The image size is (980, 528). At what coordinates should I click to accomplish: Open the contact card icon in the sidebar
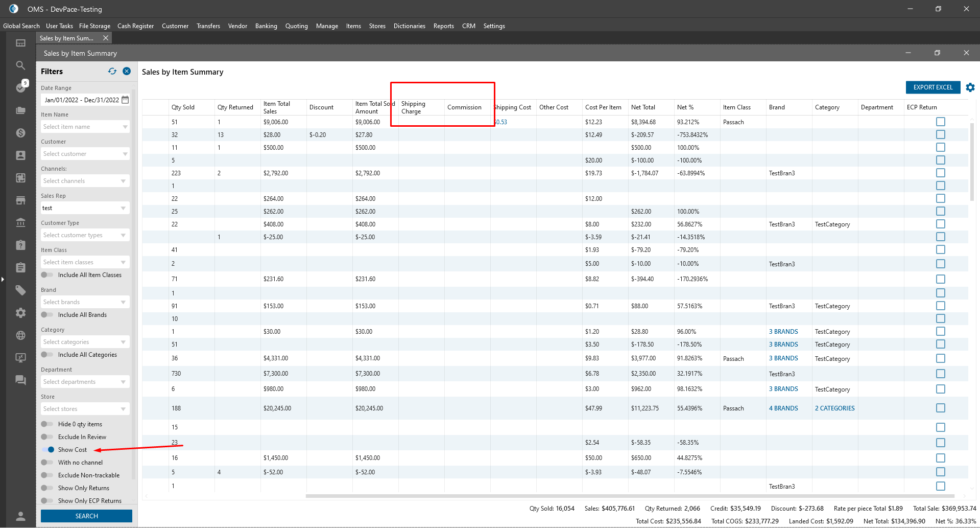point(20,155)
